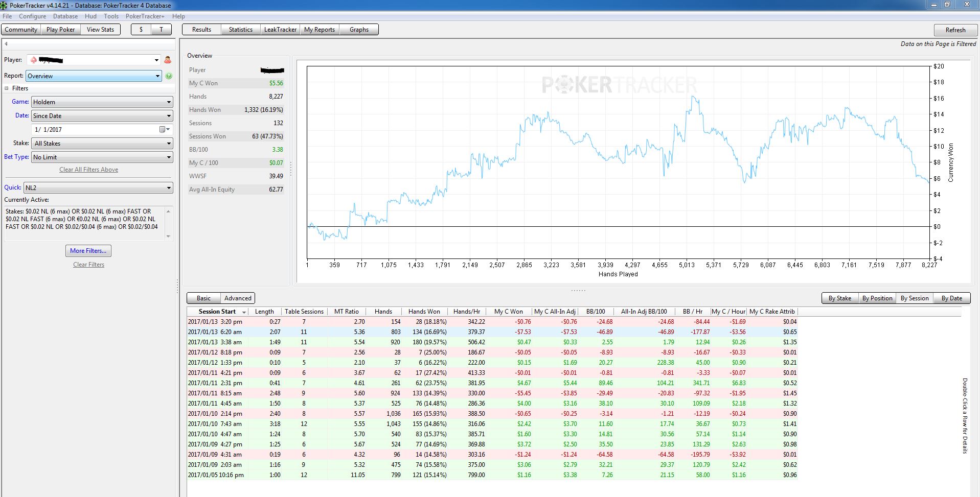
Task: Group results By Stake
Action: point(840,298)
